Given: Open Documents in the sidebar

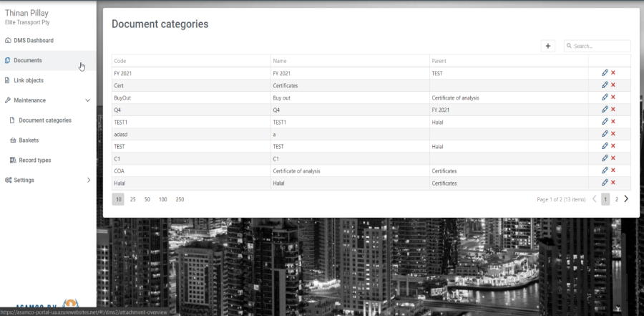Looking at the screenshot, I should (x=28, y=60).
